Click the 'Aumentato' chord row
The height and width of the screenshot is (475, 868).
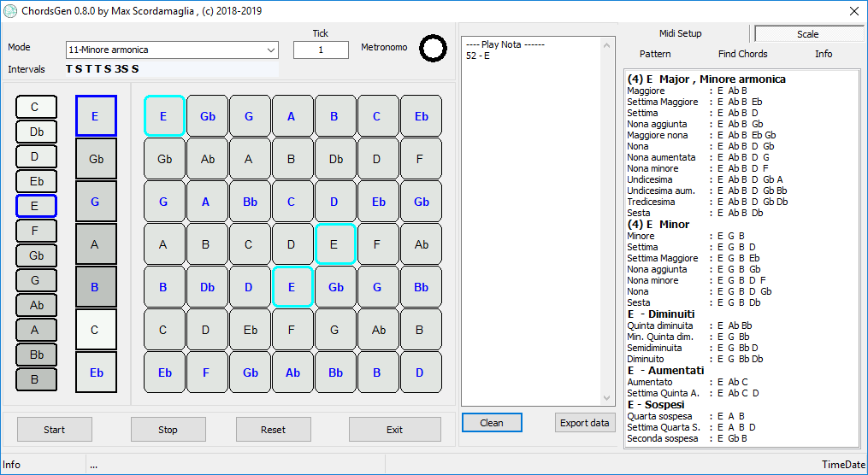687,382
